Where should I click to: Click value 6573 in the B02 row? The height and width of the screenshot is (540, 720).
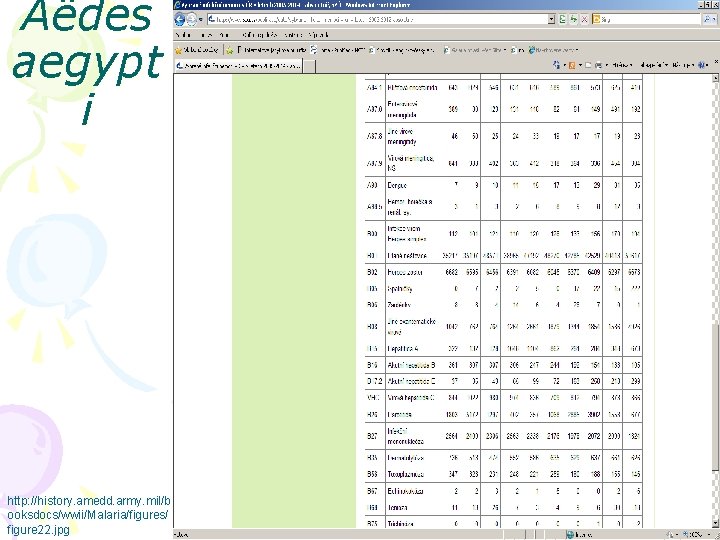(634, 272)
